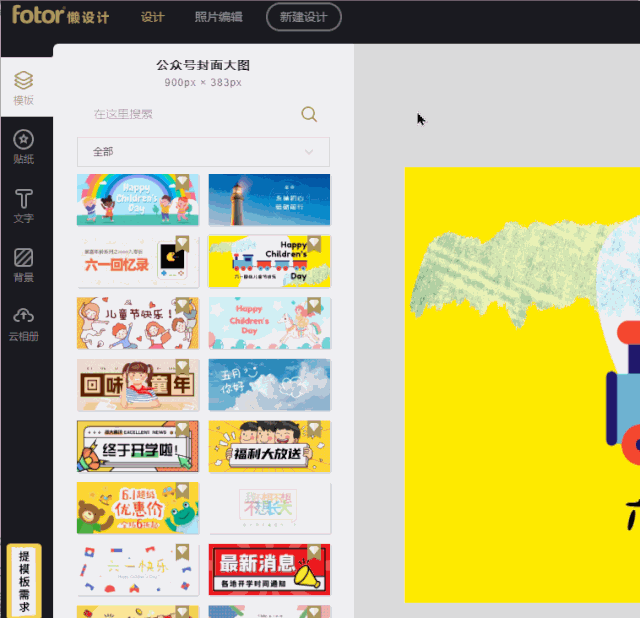Viewport: 640px width, 618px height.
Task: Select the lighthouse blue template
Action: [269, 200]
